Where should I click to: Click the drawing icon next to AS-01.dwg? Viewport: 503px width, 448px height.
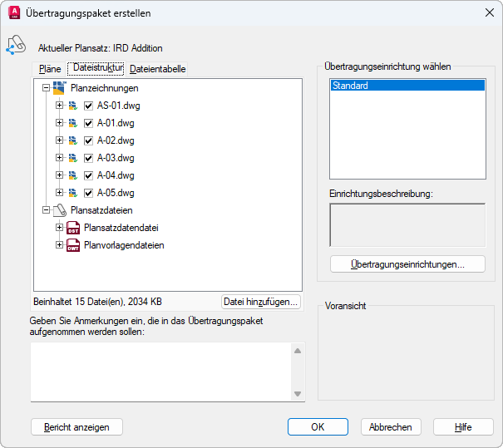73,106
